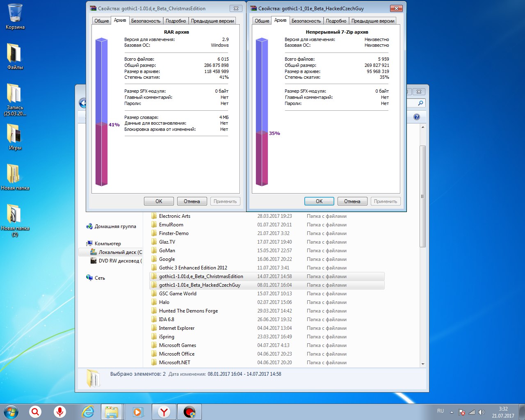The height and width of the screenshot is (420, 525).
Task: Open Подробно tab in HackedCzechGuy properties
Action: point(336,21)
